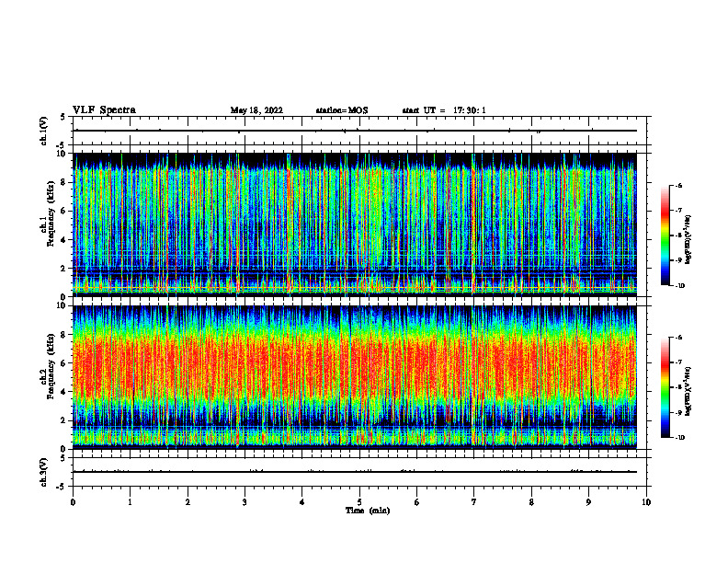Click the "station=MOS" header label
This screenshot has width=728, height=563.
click(x=342, y=110)
